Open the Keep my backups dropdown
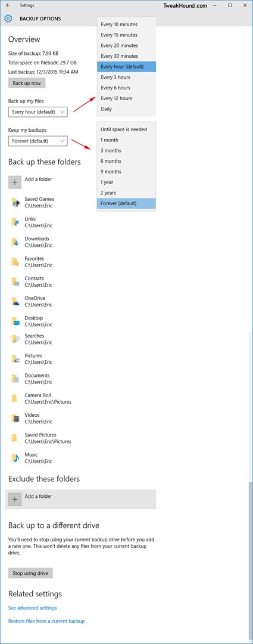253x644 pixels. pyautogui.click(x=38, y=141)
